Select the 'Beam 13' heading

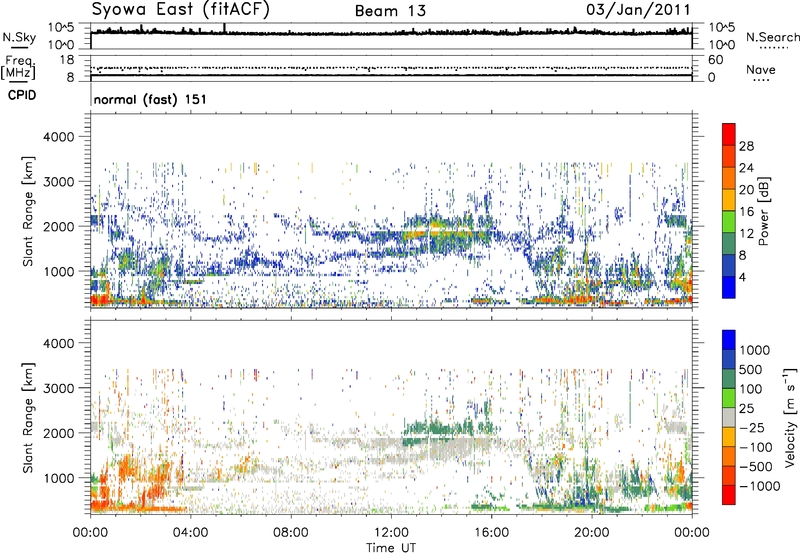[x=390, y=11]
